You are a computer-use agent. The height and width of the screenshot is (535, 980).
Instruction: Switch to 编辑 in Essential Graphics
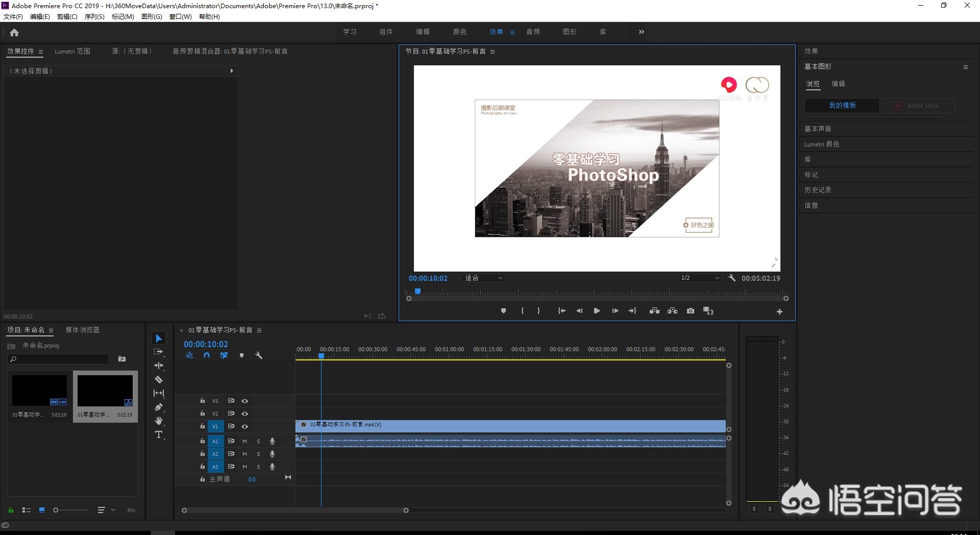click(838, 84)
